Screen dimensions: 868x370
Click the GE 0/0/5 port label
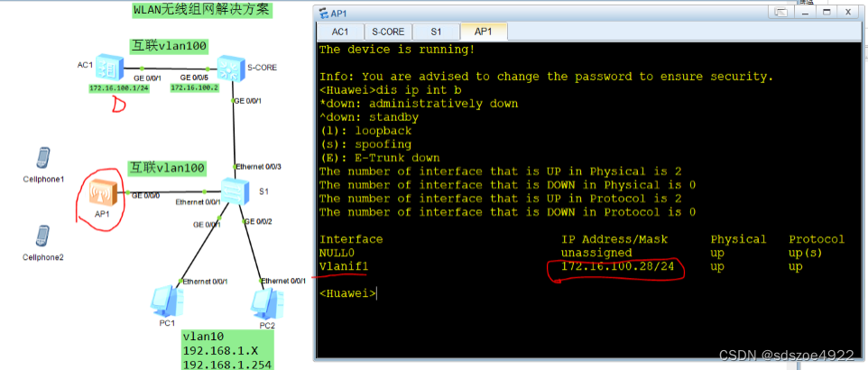pyautogui.click(x=194, y=79)
